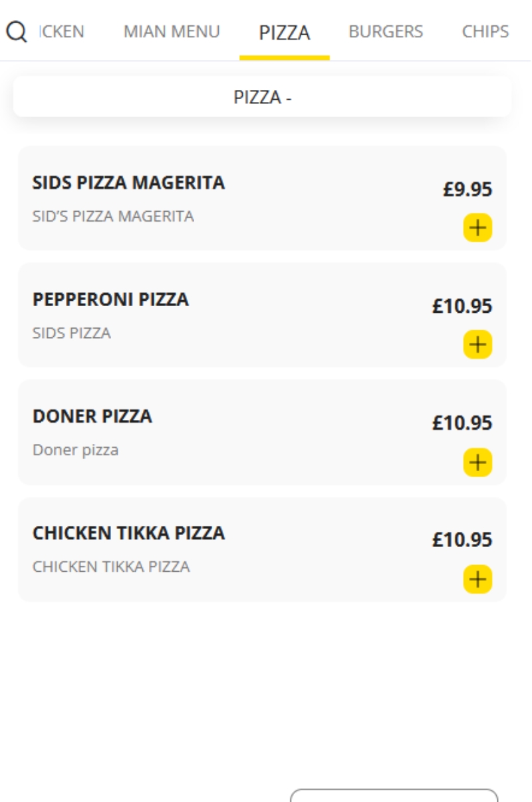The width and height of the screenshot is (532, 802).
Task: Add Sids Pizza Magerita with plus icon
Action: coord(477,228)
